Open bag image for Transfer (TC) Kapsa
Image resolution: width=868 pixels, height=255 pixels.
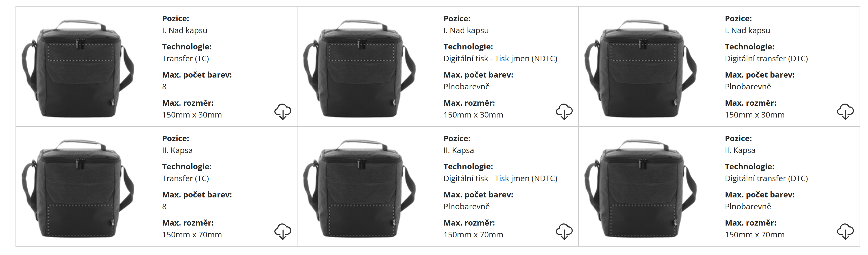78,188
